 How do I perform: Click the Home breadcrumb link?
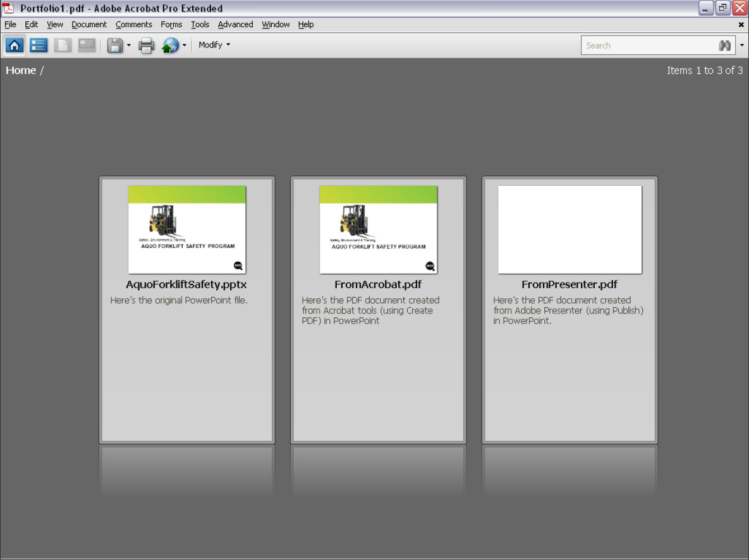point(21,70)
